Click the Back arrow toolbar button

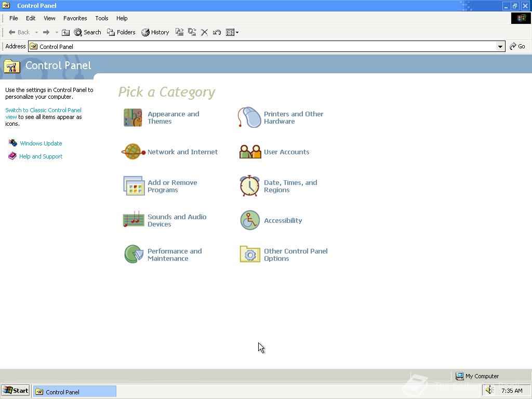pos(19,32)
